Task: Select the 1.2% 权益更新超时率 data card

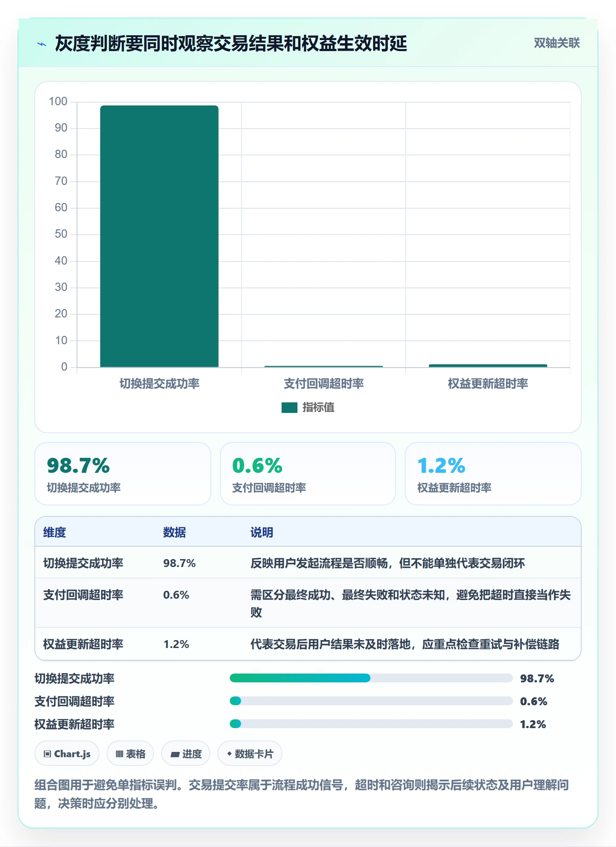Action: [x=493, y=474]
